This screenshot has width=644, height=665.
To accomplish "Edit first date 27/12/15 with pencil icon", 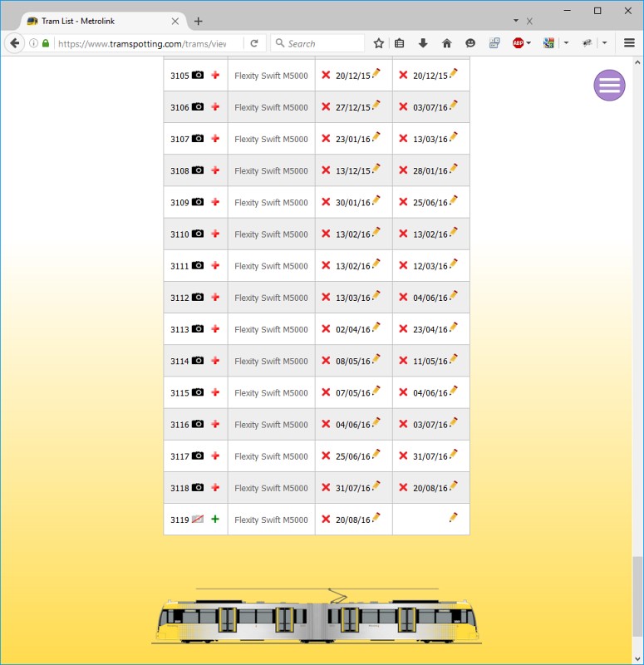I will [376, 106].
